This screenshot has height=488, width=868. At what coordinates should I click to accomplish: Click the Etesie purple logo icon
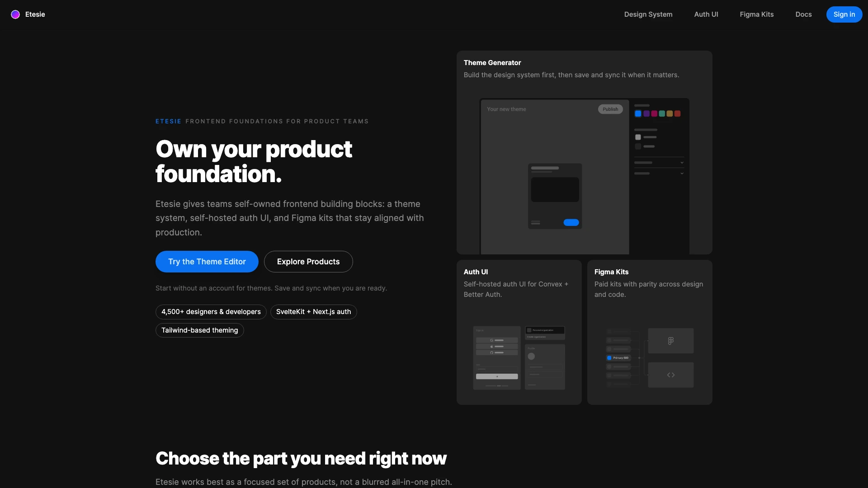tap(15, 14)
